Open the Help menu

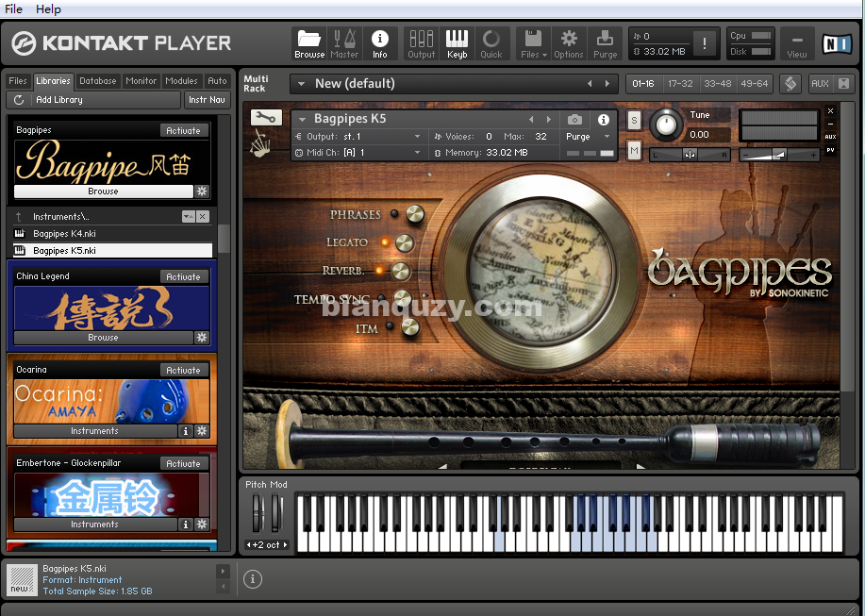pos(48,8)
